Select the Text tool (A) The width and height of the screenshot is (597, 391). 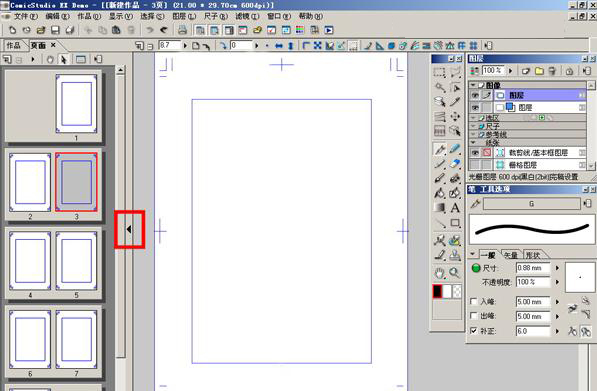(455, 208)
